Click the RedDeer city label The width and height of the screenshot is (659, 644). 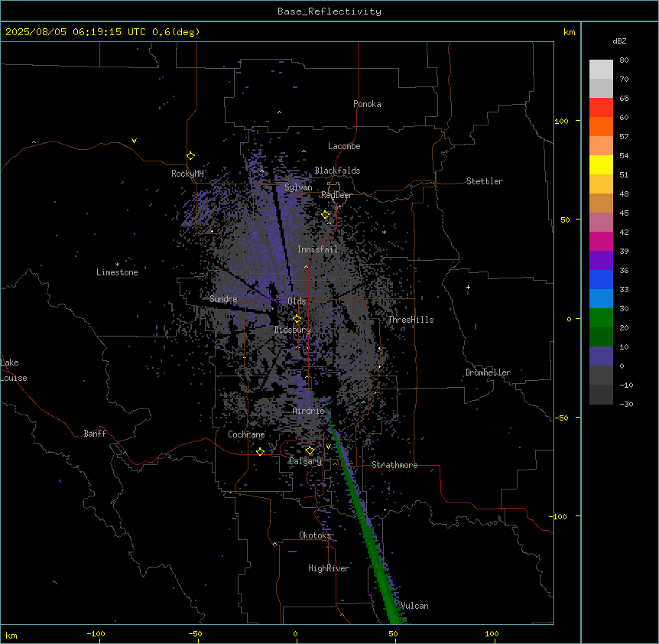coord(336,195)
